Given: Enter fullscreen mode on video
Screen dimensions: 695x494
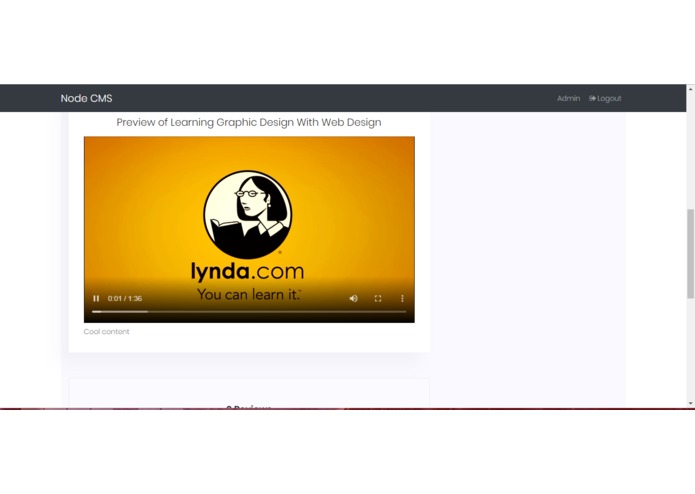Looking at the screenshot, I should point(378,298).
